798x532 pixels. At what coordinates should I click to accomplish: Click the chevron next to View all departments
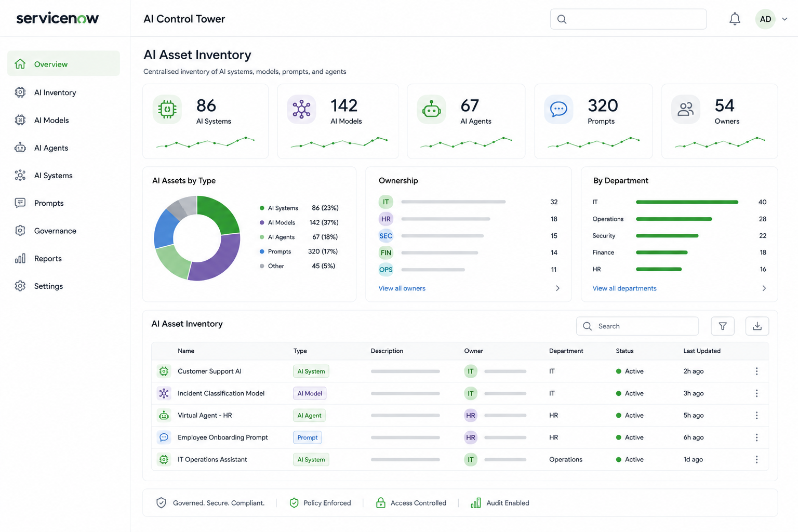coord(764,288)
